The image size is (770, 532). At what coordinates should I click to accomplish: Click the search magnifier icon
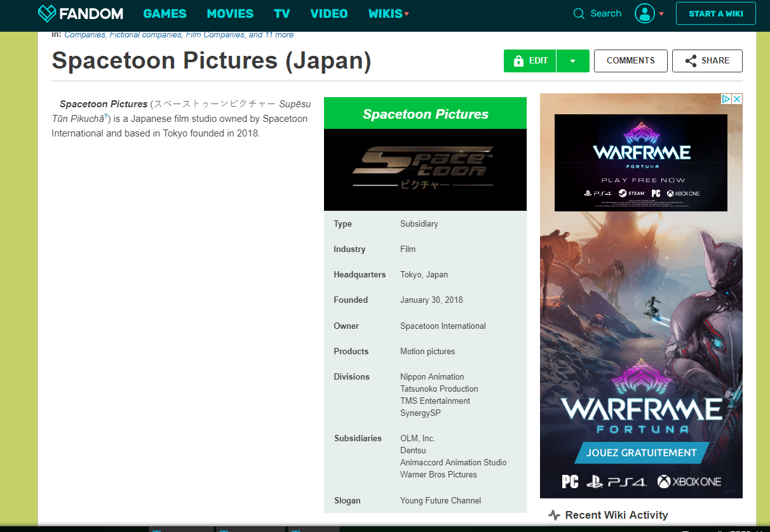579,14
